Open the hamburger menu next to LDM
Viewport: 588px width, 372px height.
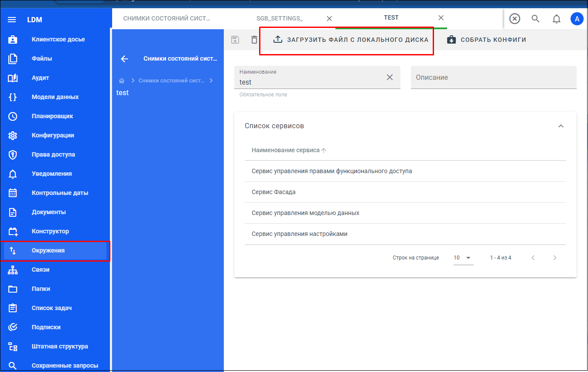12,20
